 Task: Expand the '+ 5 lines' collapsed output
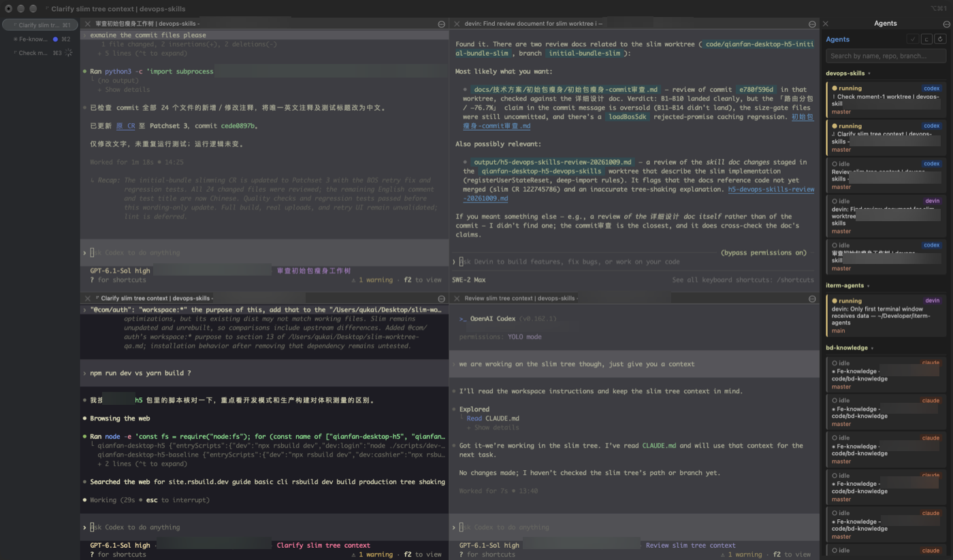click(x=142, y=53)
